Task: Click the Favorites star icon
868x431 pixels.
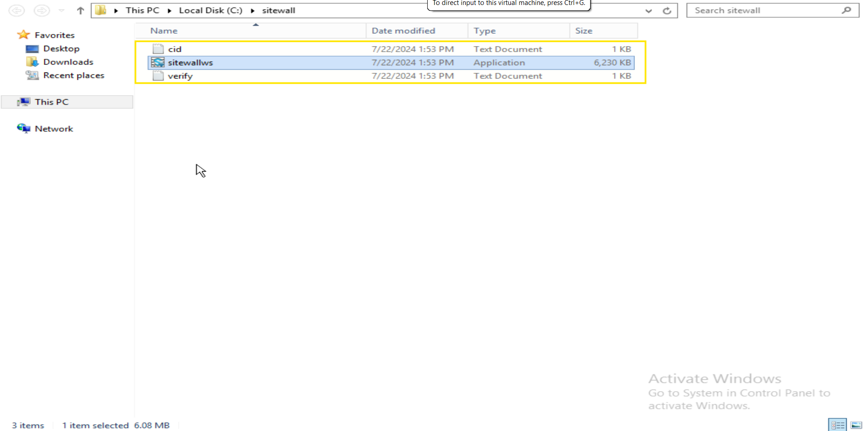Action: pos(24,35)
